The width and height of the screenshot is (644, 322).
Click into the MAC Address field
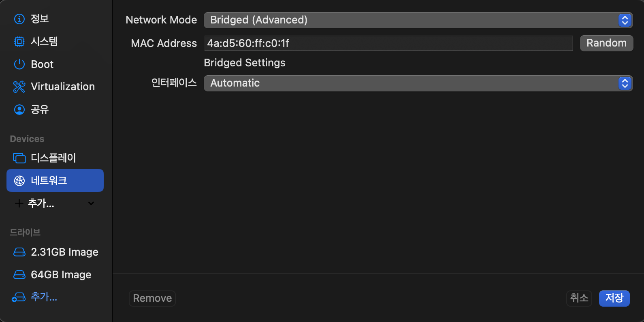point(388,43)
